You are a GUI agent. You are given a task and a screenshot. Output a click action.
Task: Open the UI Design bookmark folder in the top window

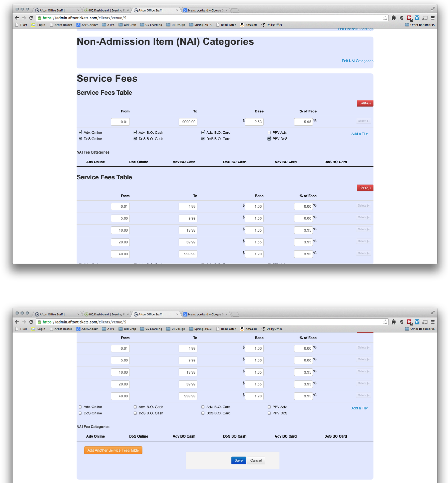click(176, 25)
